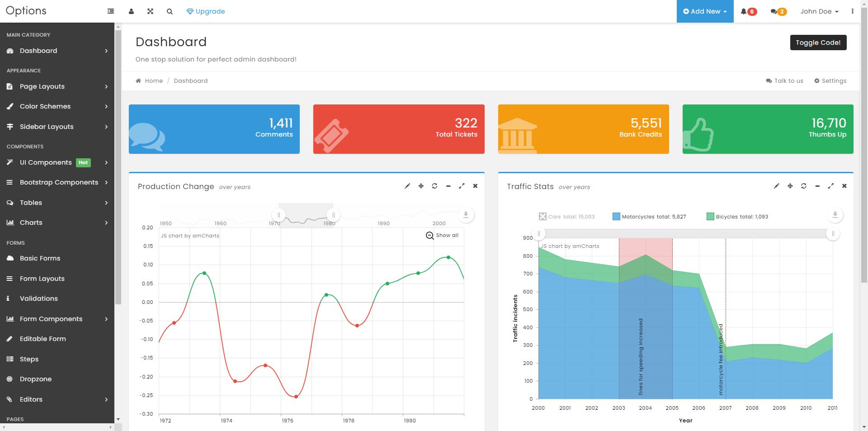The height and width of the screenshot is (431, 868).
Task: Download the Production Change chart
Action: pyautogui.click(x=466, y=215)
